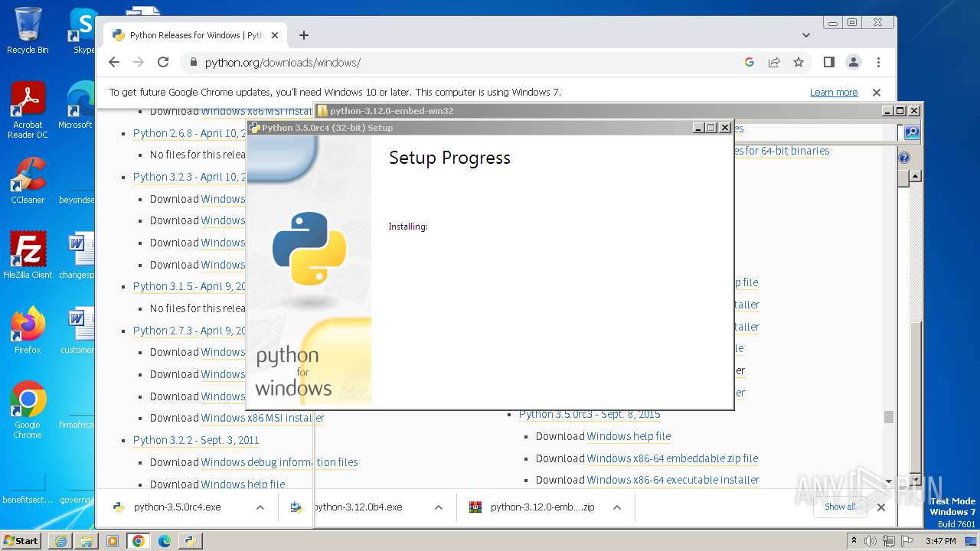
Task: Open Chrome three-dot menu
Action: (x=878, y=62)
